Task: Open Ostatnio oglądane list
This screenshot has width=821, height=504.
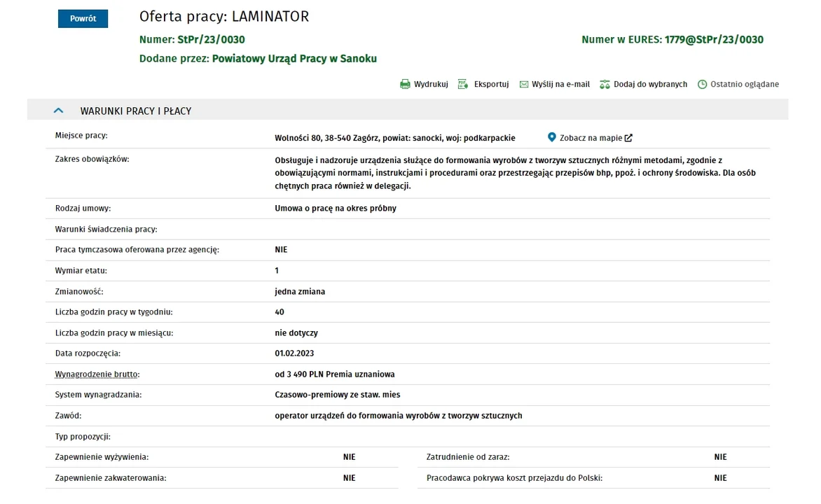Action: tap(745, 84)
